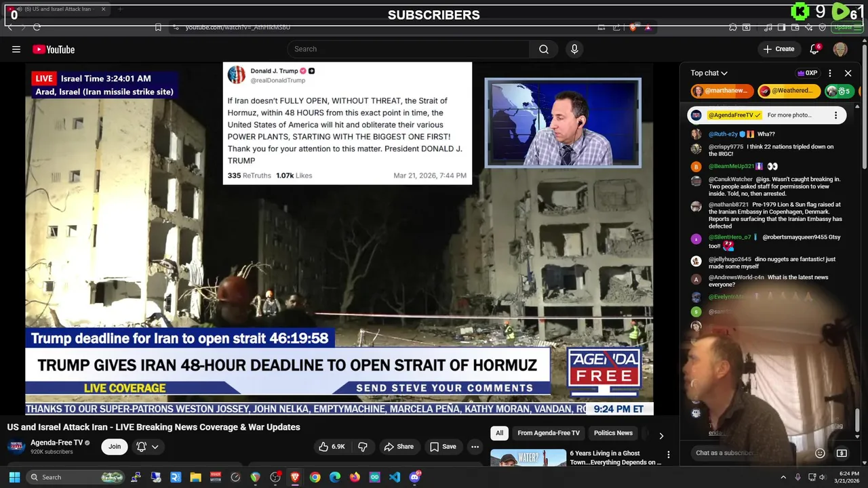Open options on pinned AgendaFreeTV message

coord(835,115)
